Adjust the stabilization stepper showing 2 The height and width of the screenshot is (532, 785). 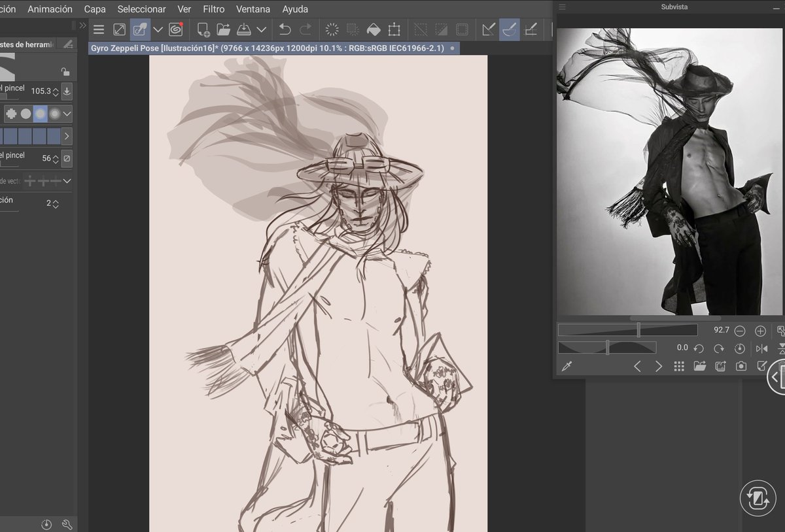[x=56, y=204]
